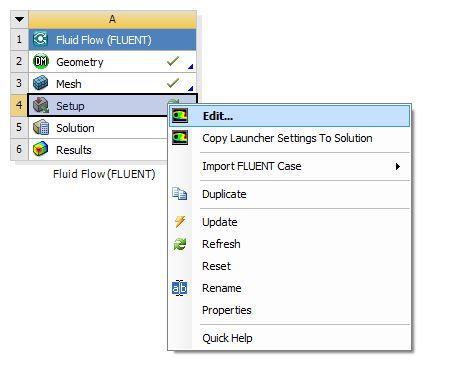454x377 pixels.
Task: Select Reset from the context menu
Action: pyautogui.click(x=216, y=266)
